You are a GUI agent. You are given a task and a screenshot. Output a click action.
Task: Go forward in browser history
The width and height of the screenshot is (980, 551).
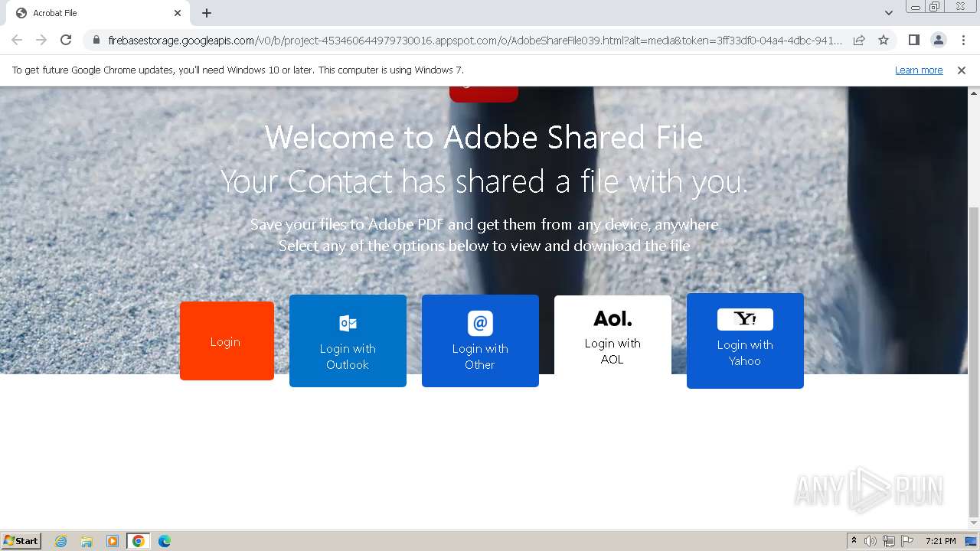pyautogui.click(x=41, y=40)
